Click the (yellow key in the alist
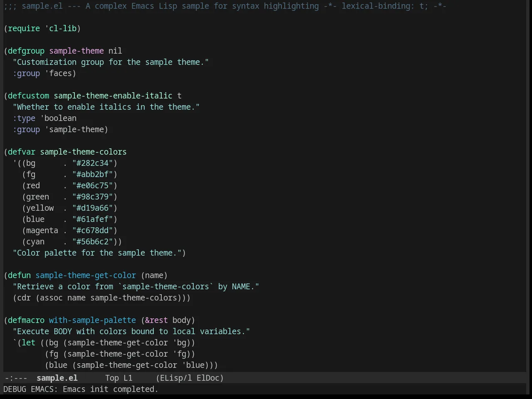Viewport: 532px width, 399px height. tap(38, 208)
